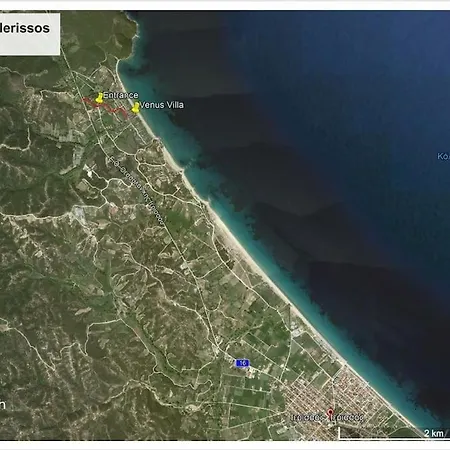This screenshot has width=450, height=450.
Task: Click the "Venus Villa" placemark label text
Action: coord(162,105)
